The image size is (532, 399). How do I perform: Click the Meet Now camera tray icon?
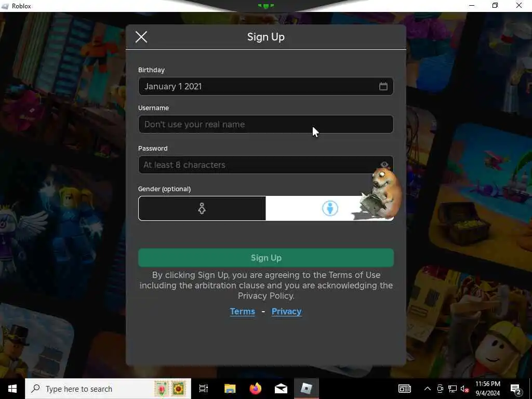pyautogui.click(x=440, y=389)
